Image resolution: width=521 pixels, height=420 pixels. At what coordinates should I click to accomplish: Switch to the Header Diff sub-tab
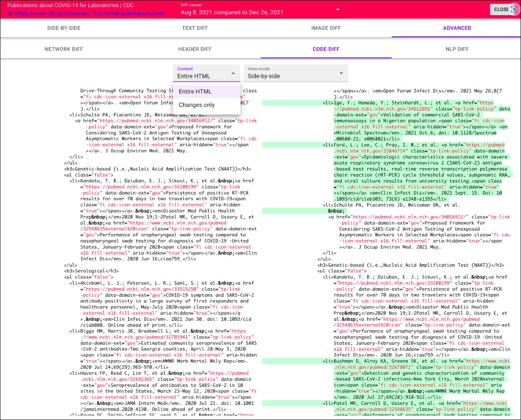pyautogui.click(x=195, y=49)
